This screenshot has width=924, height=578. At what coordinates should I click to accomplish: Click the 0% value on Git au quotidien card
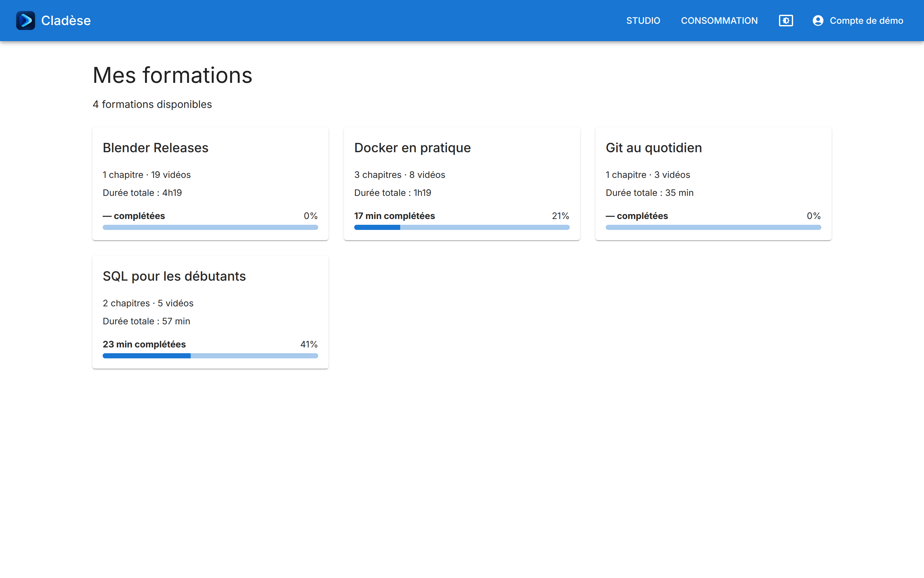[x=814, y=216]
